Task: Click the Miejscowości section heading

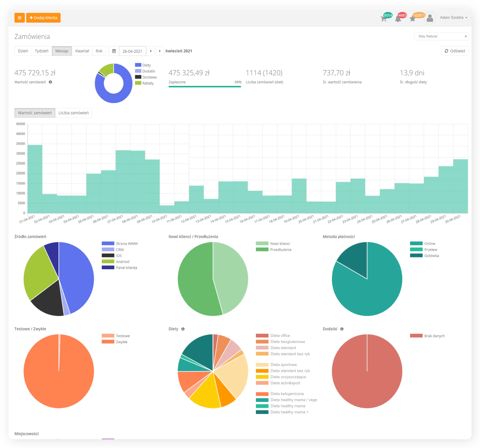Action: (x=26, y=433)
